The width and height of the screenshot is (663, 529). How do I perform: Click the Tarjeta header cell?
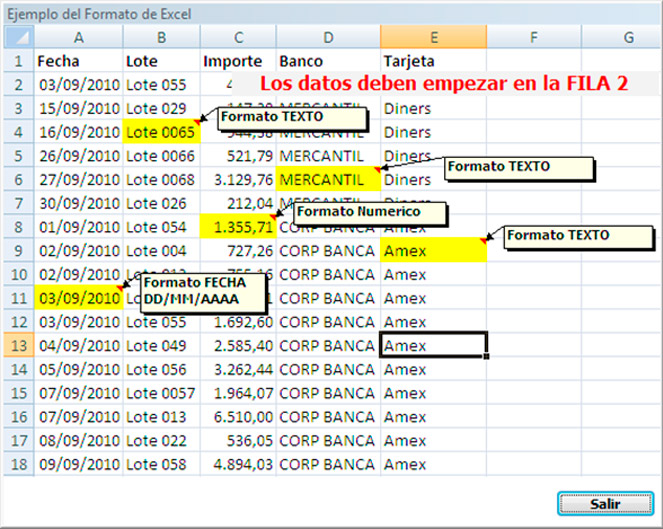433,60
